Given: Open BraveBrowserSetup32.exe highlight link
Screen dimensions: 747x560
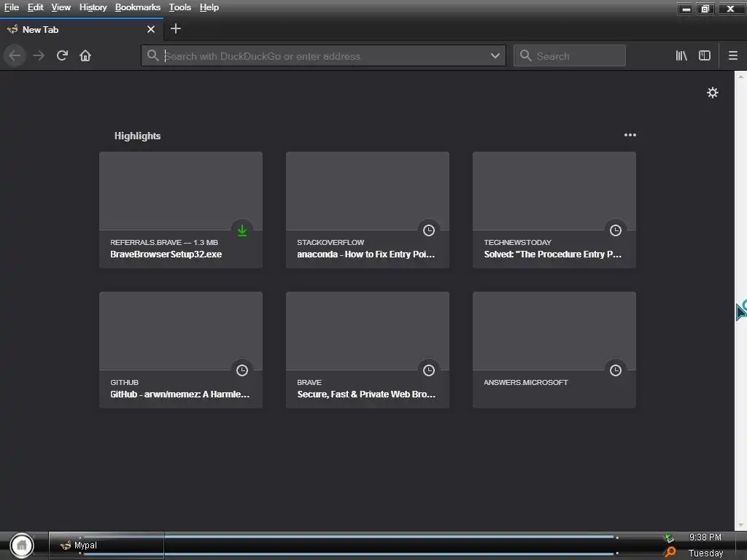Looking at the screenshot, I should (x=166, y=254).
